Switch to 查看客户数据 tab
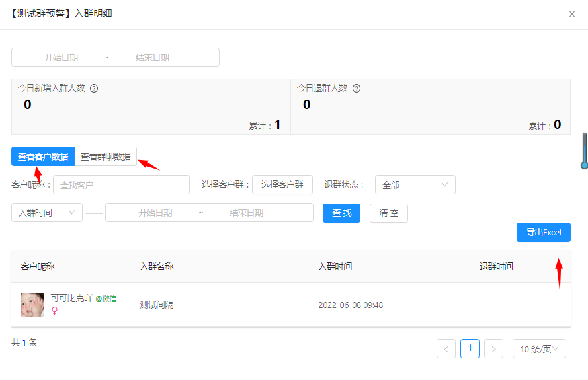The image size is (588, 380). (43, 156)
